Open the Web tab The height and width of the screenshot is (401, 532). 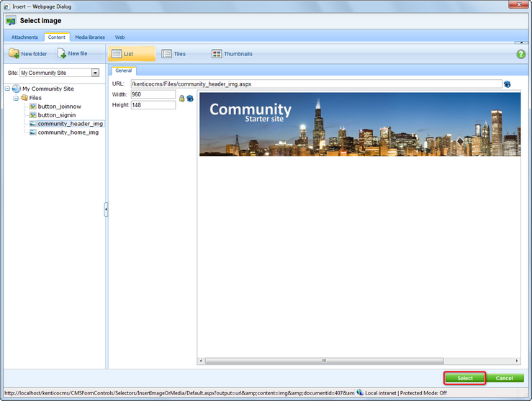(x=120, y=37)
